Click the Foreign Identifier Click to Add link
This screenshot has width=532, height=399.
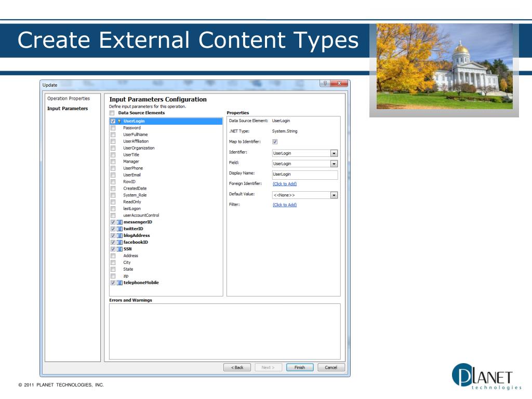point(285,184)
